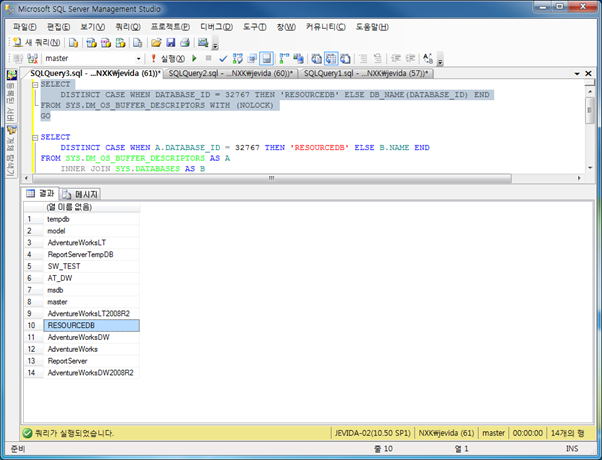Viewport: 602px width, 460px height.
Task: Switch output to Results to Grid
Action: [331, 59]
